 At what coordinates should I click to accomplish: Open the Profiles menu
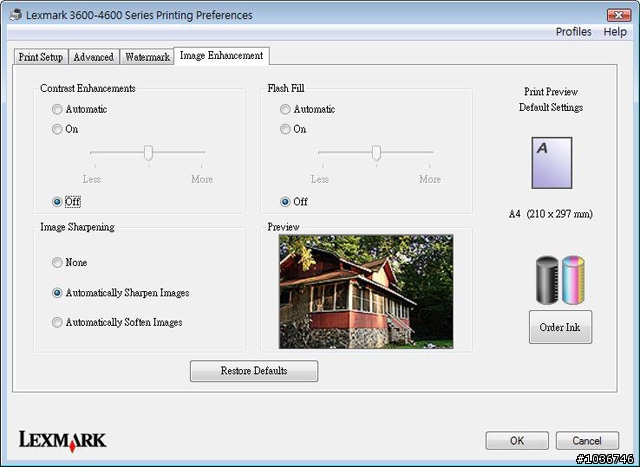(x=573, y=32)
